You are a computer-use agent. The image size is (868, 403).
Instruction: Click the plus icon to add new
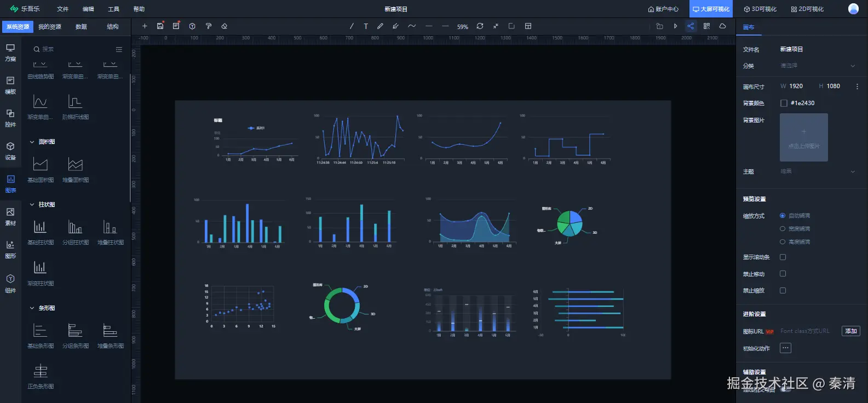[x=145, y=26]
